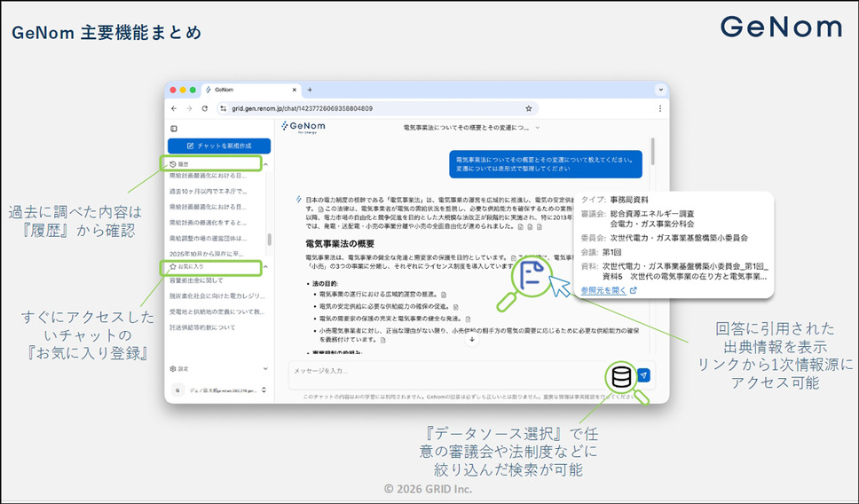Image resolution: width=859 pixels, height=504 pixels.
Task: Toggle the sidebar panel icon
Action: tap(174, 129)
